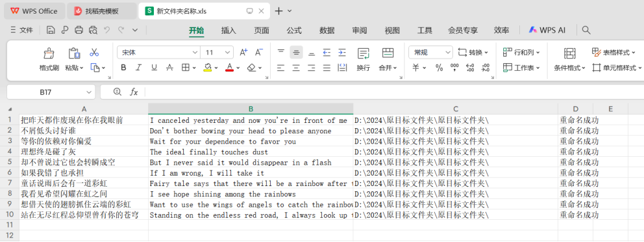Click the Search magnifier in ribbon tabs

pyautogui.click(x=586, y=30)
